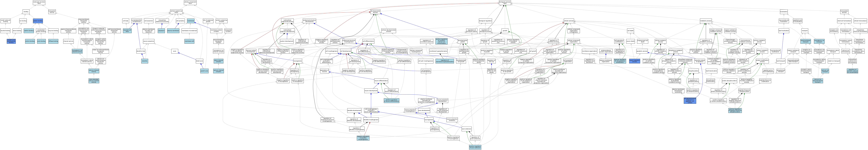Viewport: 868px width, 150px height.
Task: Click the "programmed cell death" node
Action: tap(643, 41)
